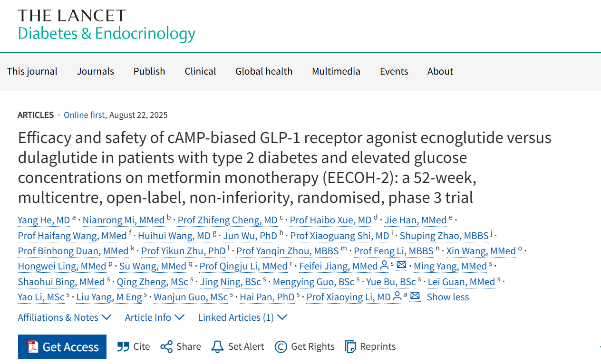Open The Lancet Diabetes & Endocrinology logo
Screen dimensions: 601x364
(x=107, y=25)
